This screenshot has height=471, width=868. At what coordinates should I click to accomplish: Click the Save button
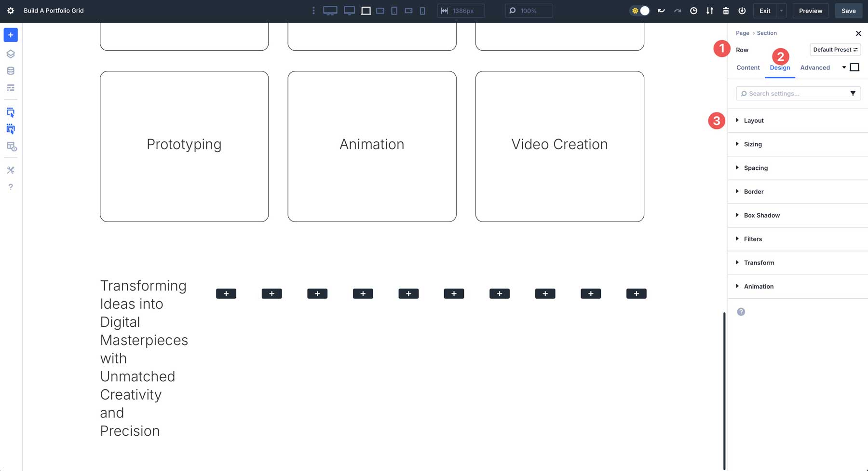pos(848,10)
